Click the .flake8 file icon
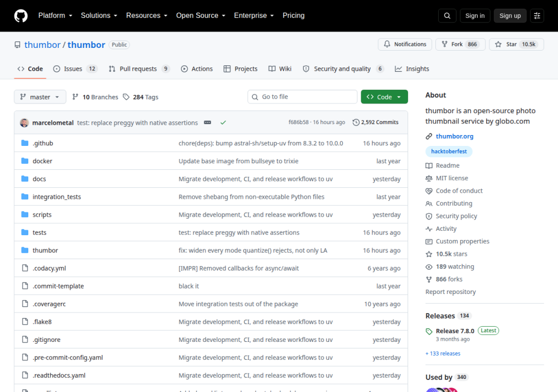The image size is (558, 392). tap(25, 322)
